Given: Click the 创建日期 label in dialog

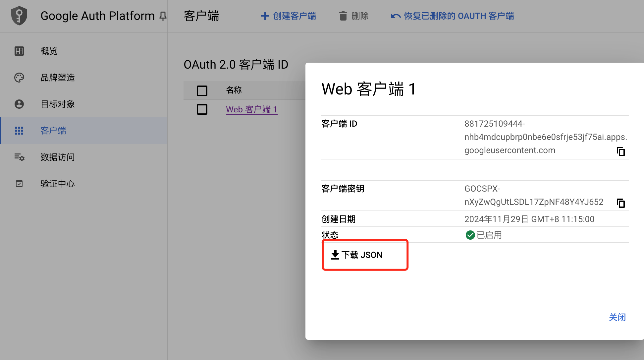Looking at the screenshot, I should tap(339, 219).
